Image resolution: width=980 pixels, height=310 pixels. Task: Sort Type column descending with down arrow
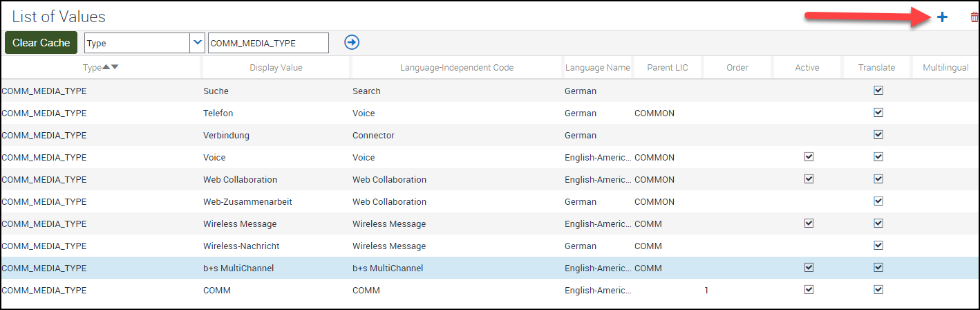pyautogui.click(x=115, y=67)
